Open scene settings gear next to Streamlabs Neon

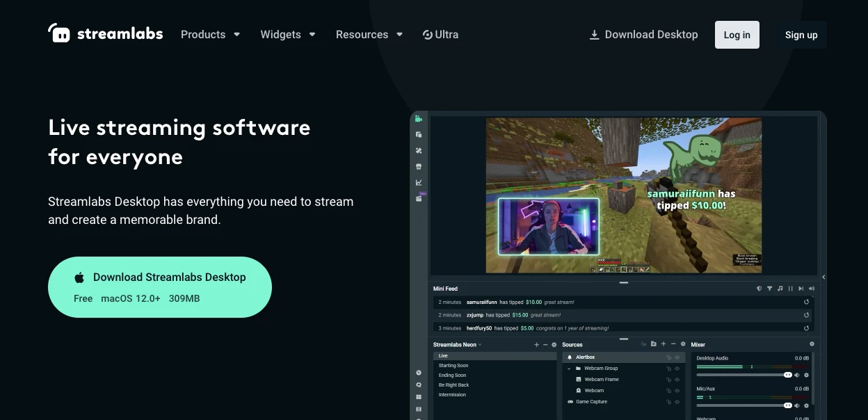pyautogui.click(x=554, y=345)
